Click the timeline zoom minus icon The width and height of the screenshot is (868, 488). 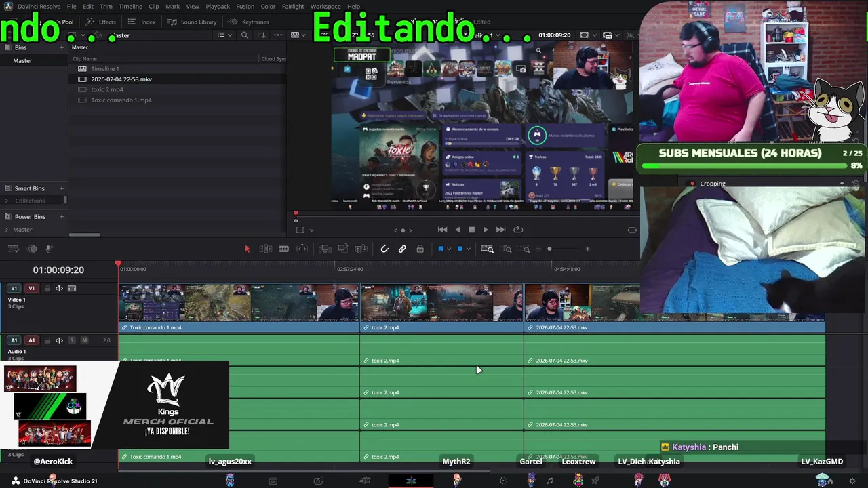[x=538, y=249]
